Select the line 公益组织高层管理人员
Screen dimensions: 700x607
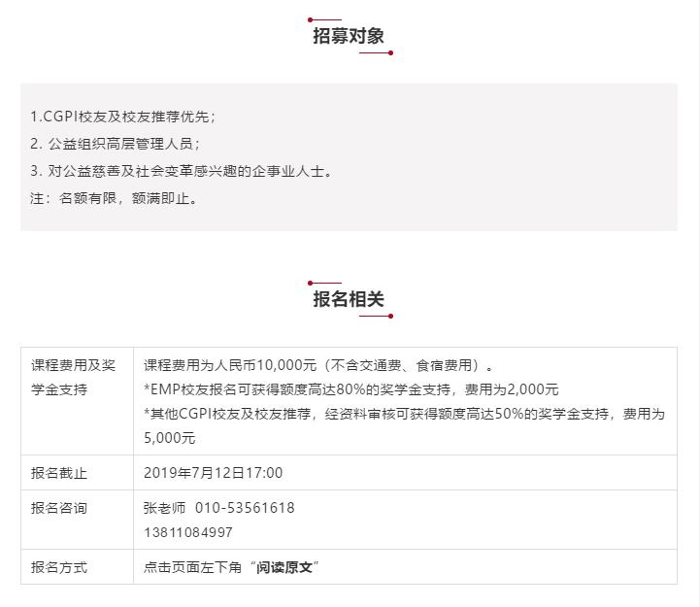click(116, 144)
